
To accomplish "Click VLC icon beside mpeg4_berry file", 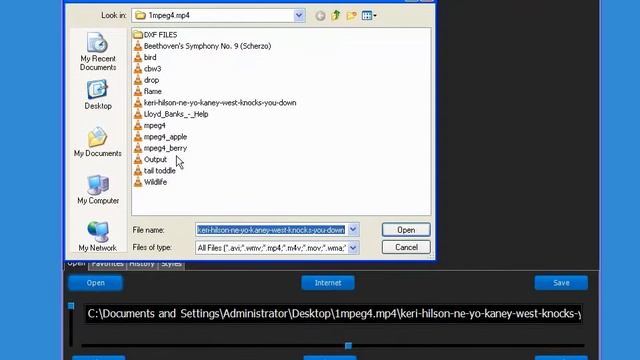I will (138, 148).
